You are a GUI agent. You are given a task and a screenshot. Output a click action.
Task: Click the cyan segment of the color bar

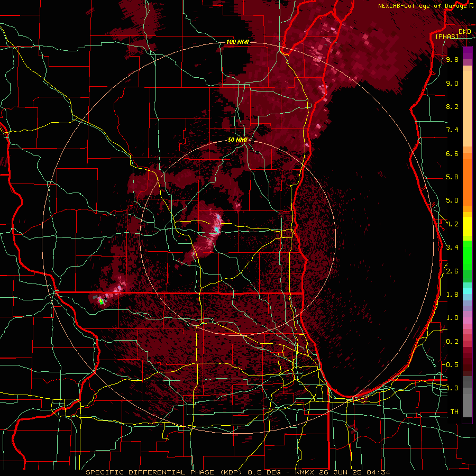(x=467, y=291)
